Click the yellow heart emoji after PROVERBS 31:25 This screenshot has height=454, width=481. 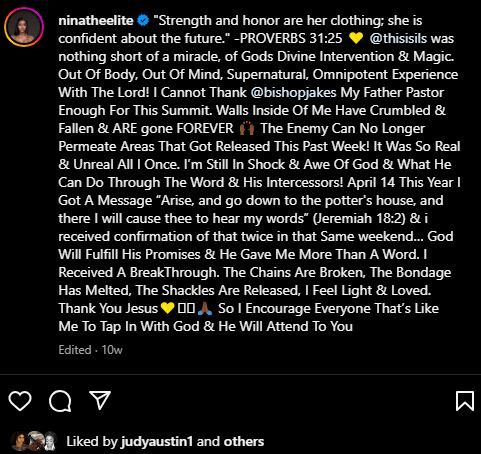point(356,39)
